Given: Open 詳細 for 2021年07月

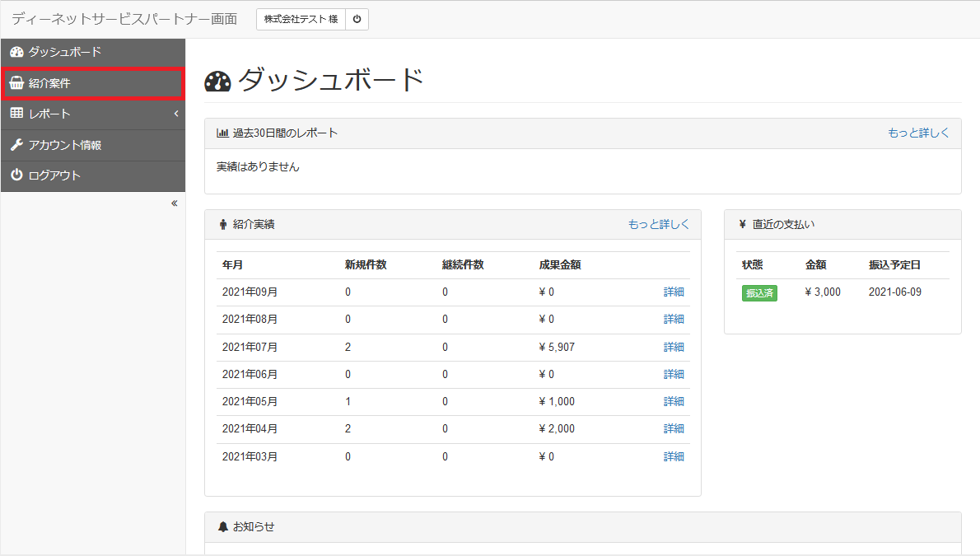Looking at the screenshot, I should tap(674, 347).
